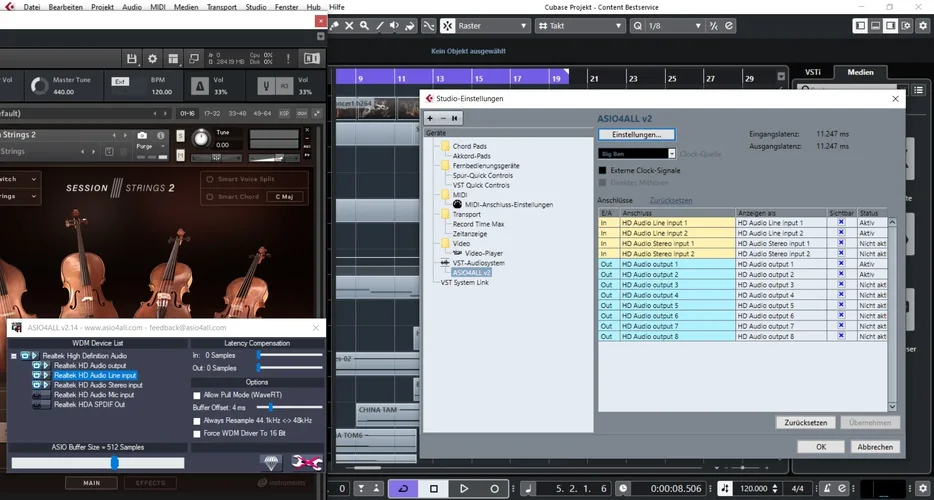
Task: Open the Studio menu
Action: click(x=255, y=7)
